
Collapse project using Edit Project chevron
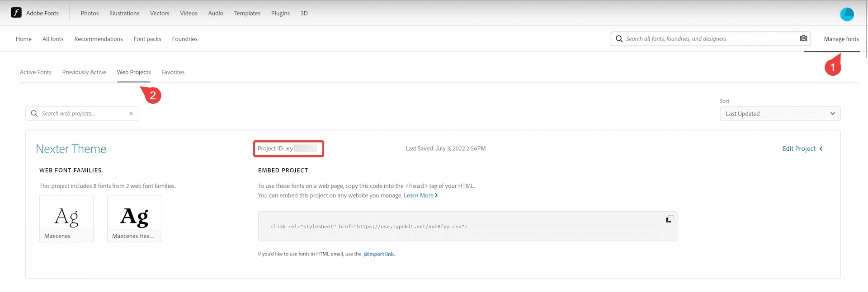coord(821,149)
